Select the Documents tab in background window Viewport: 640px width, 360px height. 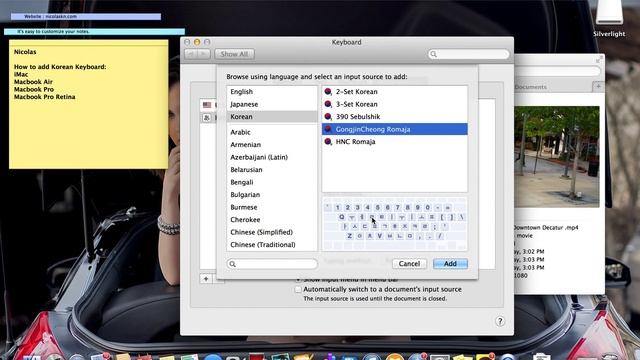(531, 87)
